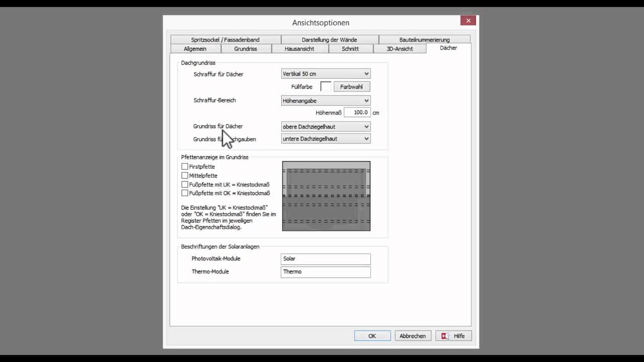
Task: Enable the Firstpfette checkbox
Action: 185,166
